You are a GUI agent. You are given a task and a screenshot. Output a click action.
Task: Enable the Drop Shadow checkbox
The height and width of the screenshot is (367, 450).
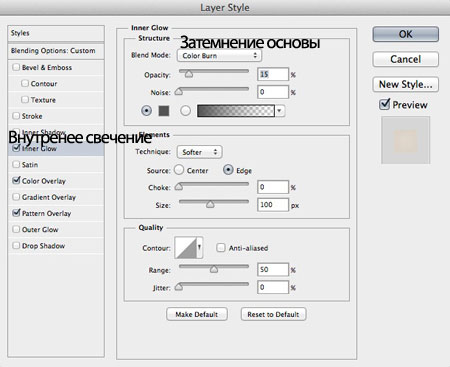(16, 246)
